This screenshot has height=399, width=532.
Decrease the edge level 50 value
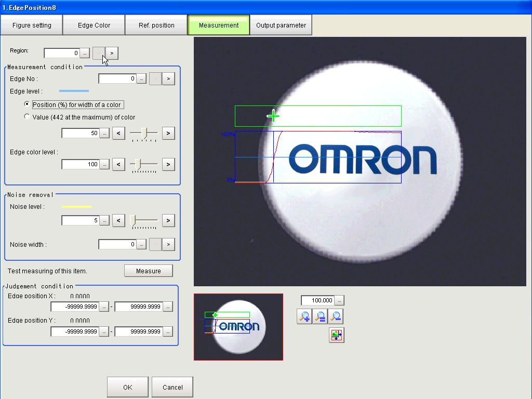[x=118, y=134]
